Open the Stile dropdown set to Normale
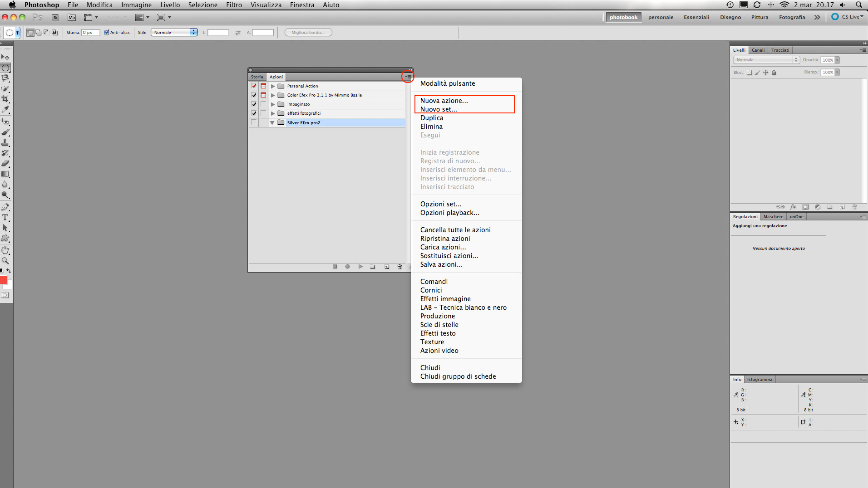Image resolution: width=868 pixels, height=488 pixels. pos(174,32)
